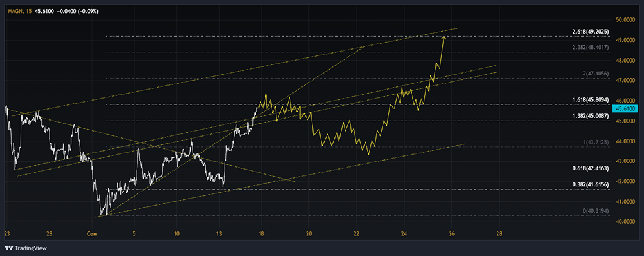Viewport: 644px width, 256px height.
Task: Click the 1(43.7125) Fibonacci label
Action: tap(596, 142)
